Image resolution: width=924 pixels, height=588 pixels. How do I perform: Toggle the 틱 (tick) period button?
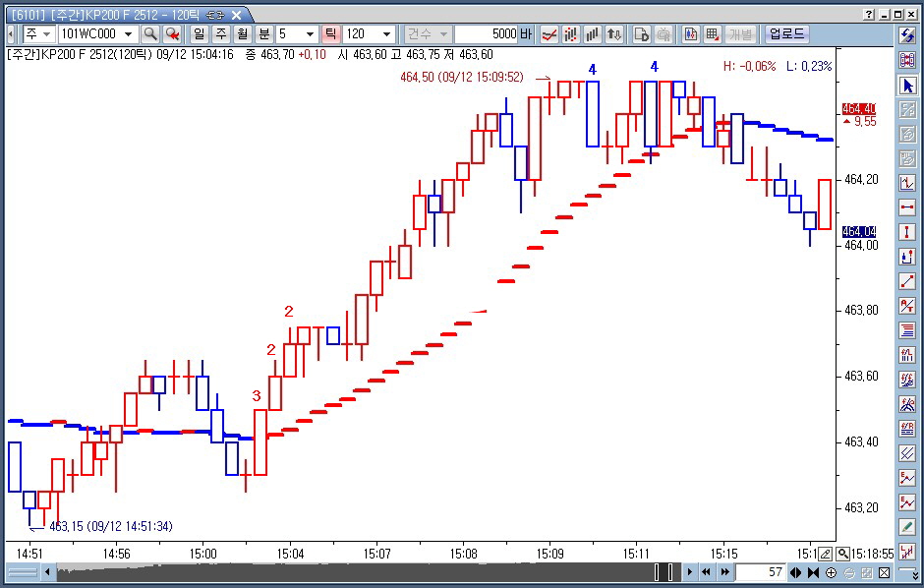[x=330, y=34]
